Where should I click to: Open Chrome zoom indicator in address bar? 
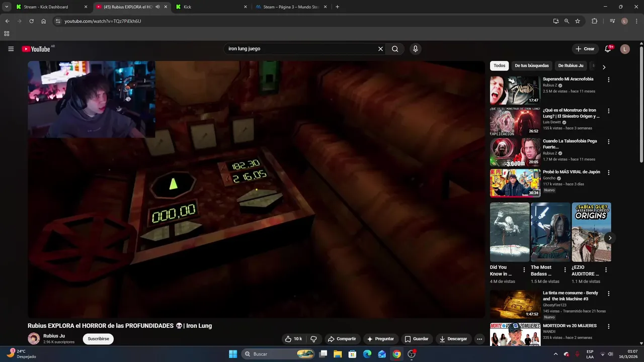pyautogui.click(x=567, y=21)
